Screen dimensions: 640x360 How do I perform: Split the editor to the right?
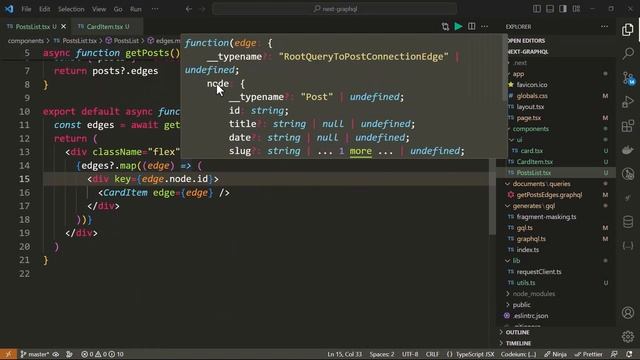click(471, 27)
